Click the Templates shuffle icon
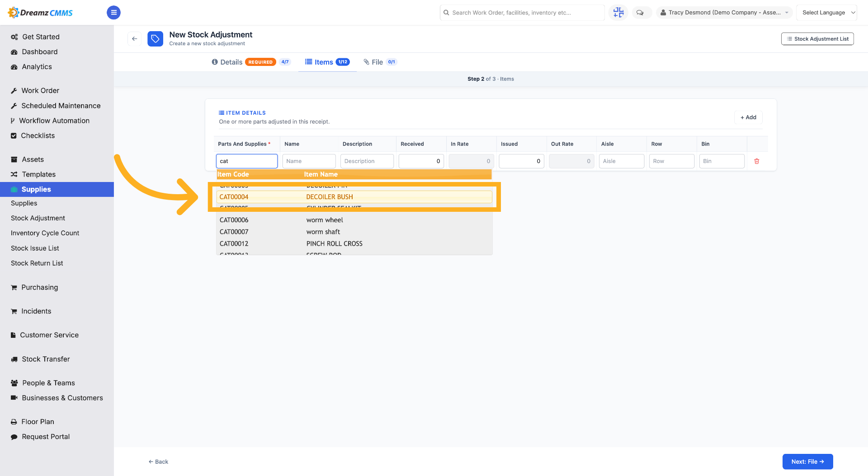The height and width of the screenshot is (476, 868). pyautogui.click(x=14, y=174)
